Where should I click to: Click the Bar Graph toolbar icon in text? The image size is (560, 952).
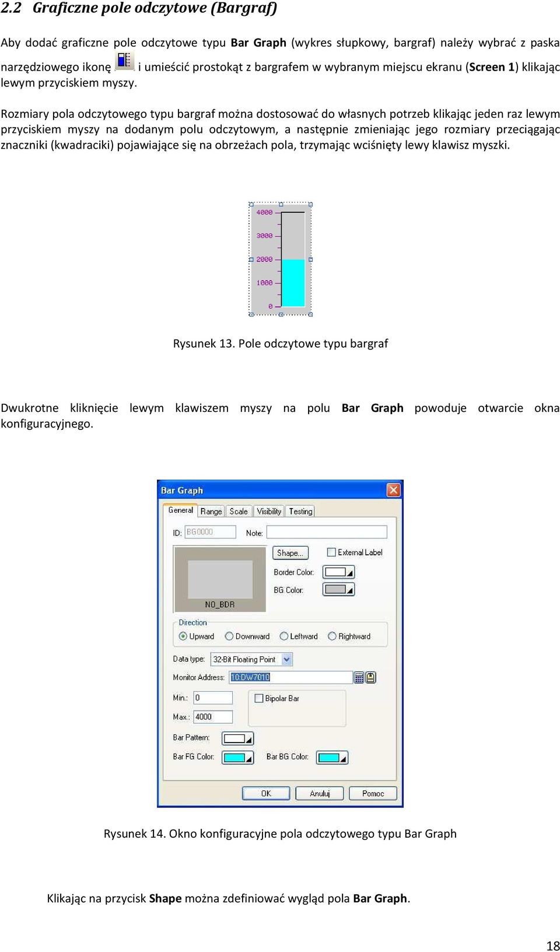coord(124,61)
